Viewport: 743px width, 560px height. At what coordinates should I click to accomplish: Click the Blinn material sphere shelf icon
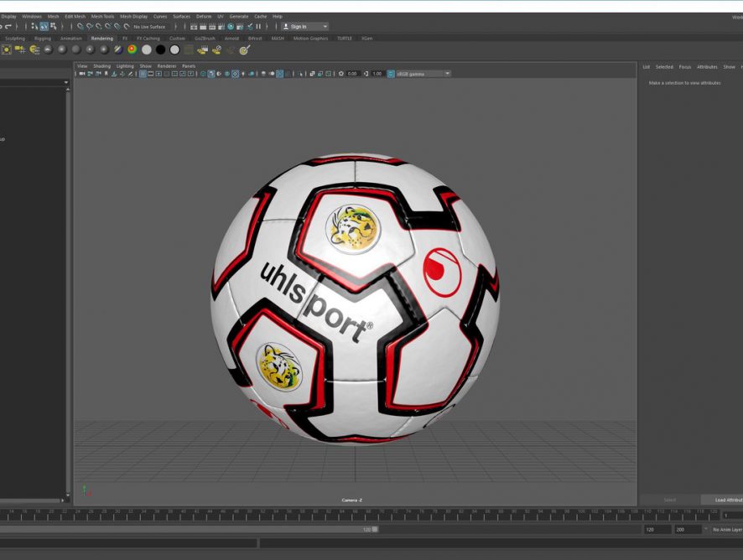pos(62,49)
